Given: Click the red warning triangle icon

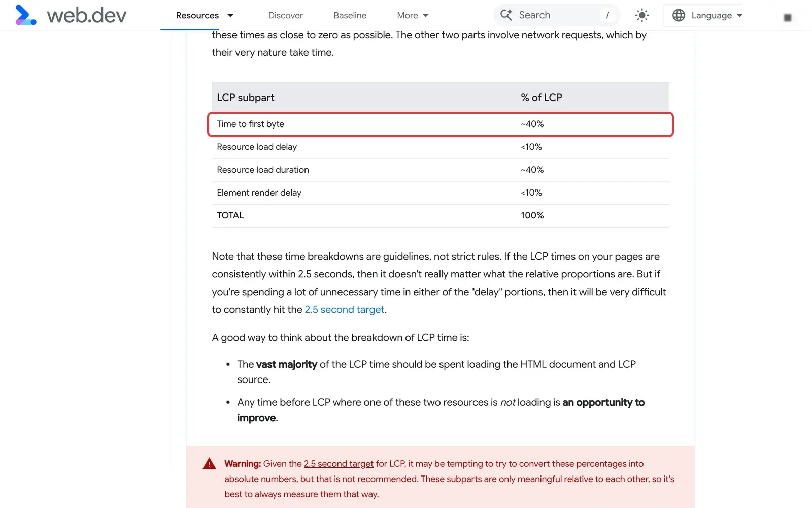Looking at the screenshot, I should point(209,464).
